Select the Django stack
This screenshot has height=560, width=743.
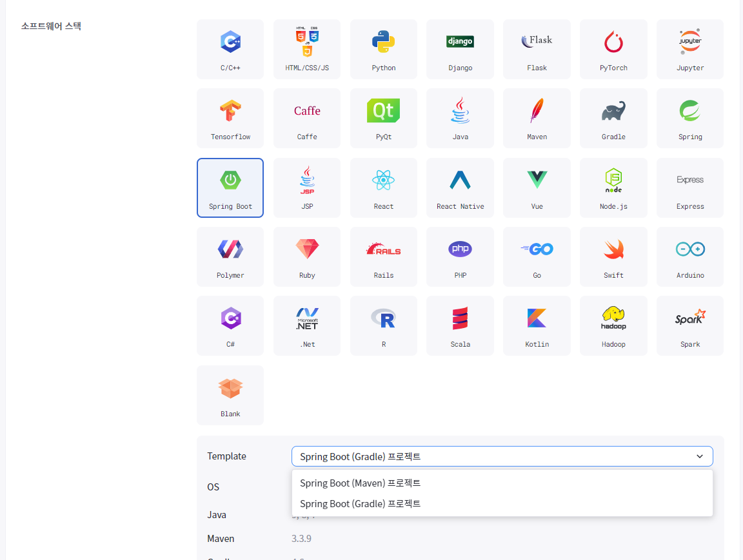pos(460,49)
